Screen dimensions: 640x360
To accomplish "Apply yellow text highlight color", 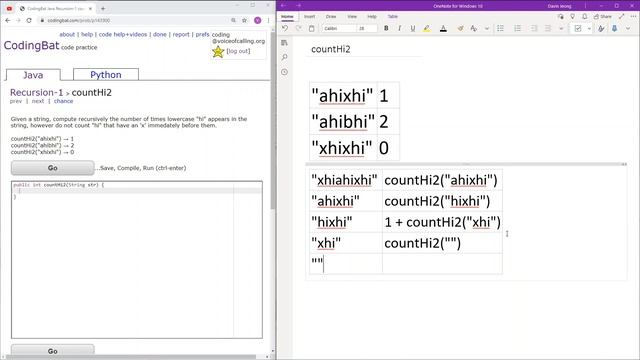I will (x=427, y=28).
